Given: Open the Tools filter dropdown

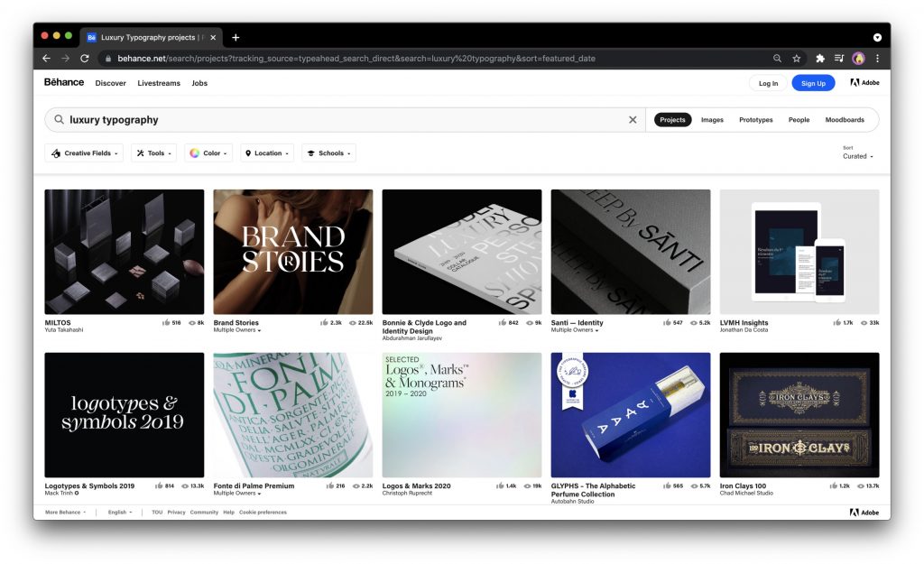Looking at the screenshot, I should click(x=153, y=153).
